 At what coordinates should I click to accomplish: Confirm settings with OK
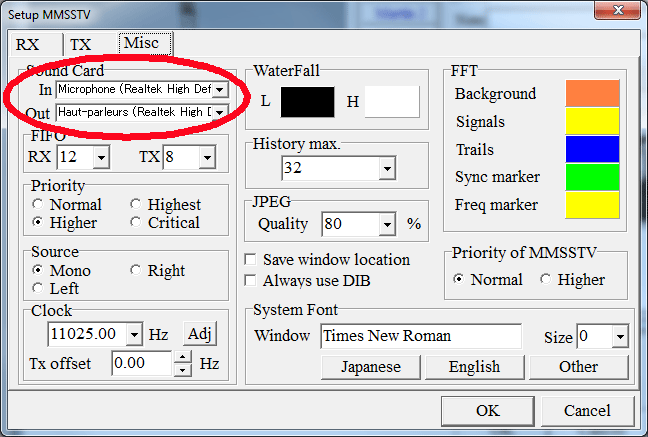point(488,411)
